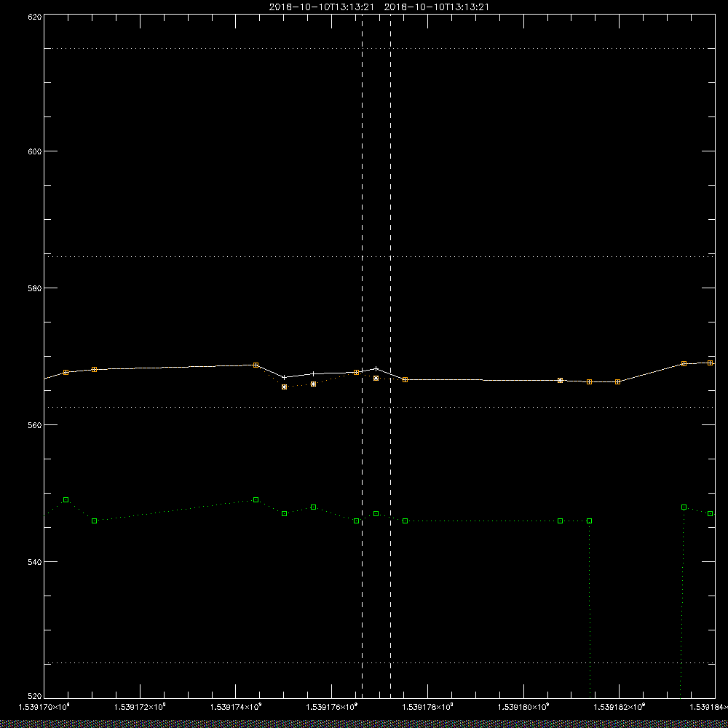Click the left timestamp in the plot title
Image resolution: width=728 pixels, height=728 pixels.
(321, 7)
